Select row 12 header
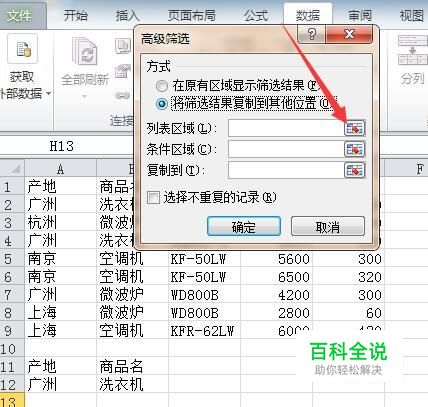Viewport: 428px width, 407px height. (x=12, y=385)
